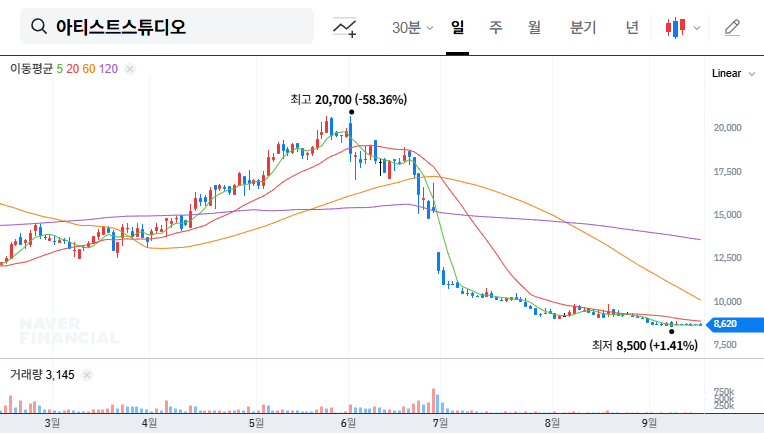Click the 5월 time axis label
764x433 pixels.
coord(256,423)
